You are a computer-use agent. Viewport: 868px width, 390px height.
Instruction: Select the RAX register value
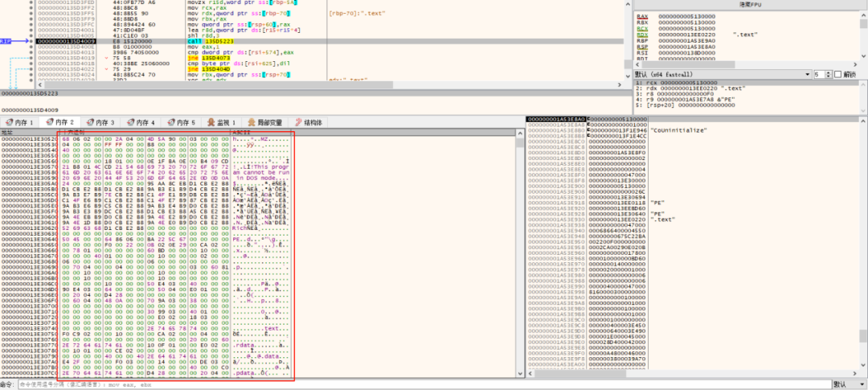(686, 17)
